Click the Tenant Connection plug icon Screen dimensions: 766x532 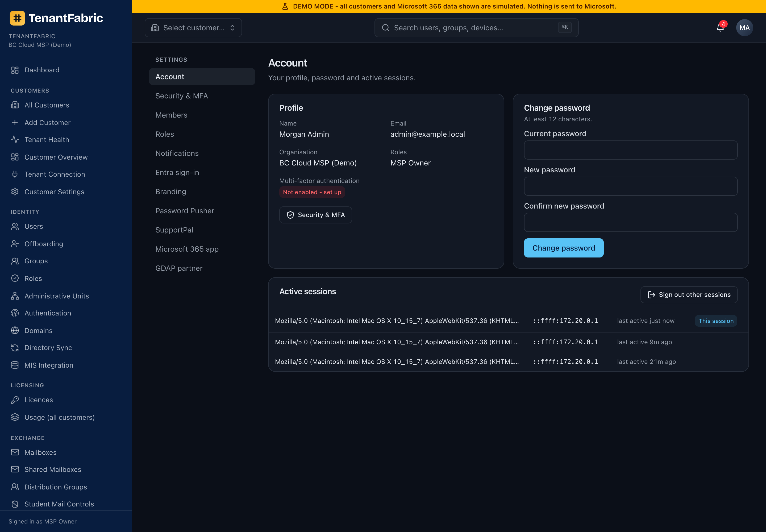pyautogui.click(x=15, y=174)
